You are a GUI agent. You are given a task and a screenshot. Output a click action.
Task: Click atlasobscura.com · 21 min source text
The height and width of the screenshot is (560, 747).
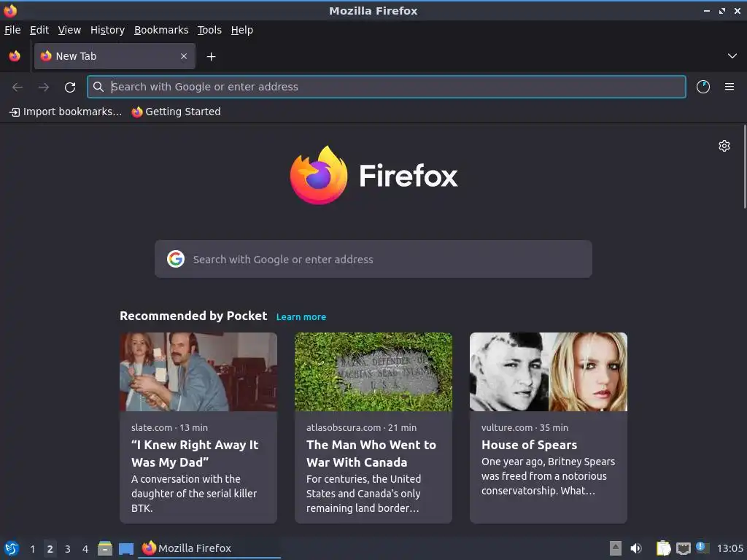click(362, 427)
